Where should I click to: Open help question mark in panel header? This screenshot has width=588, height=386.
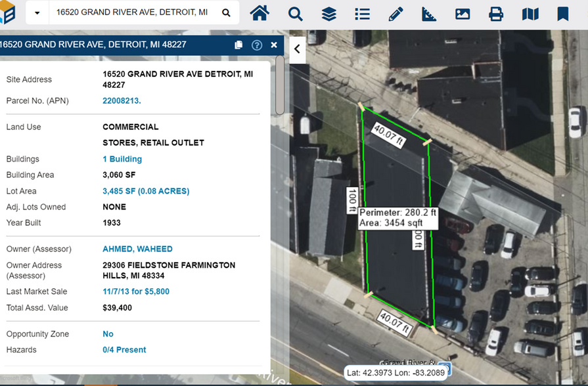(257, 45)
